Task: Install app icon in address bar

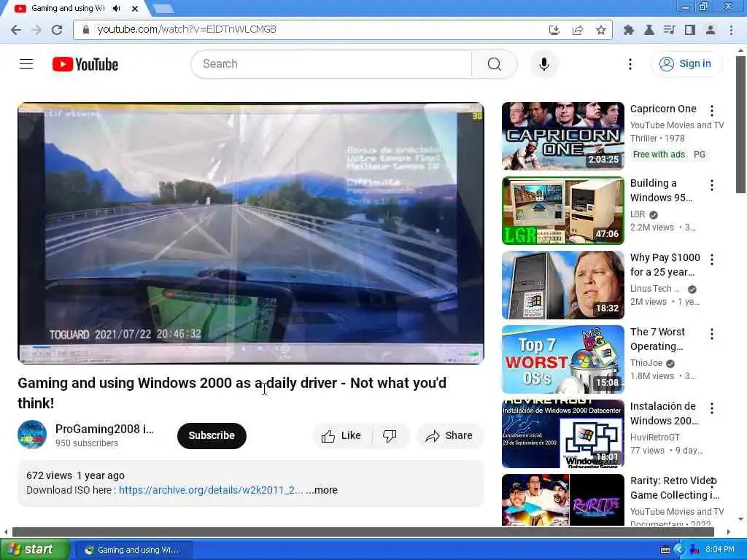Action: coord(554,30)
